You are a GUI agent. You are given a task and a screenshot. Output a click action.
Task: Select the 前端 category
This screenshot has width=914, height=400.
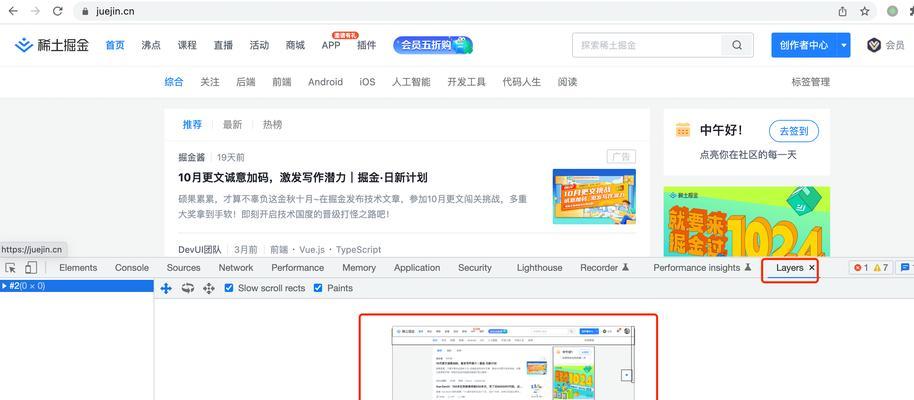[x=282, y=82]
